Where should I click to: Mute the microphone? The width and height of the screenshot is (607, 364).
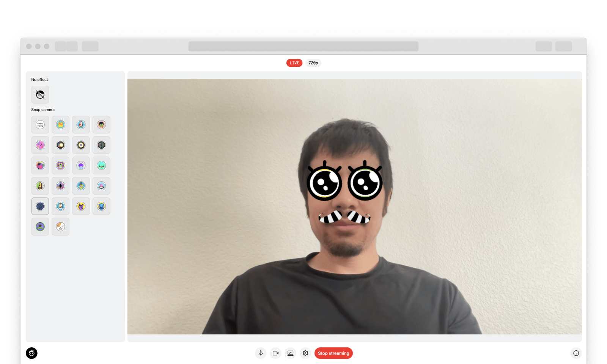click(261, 353)
